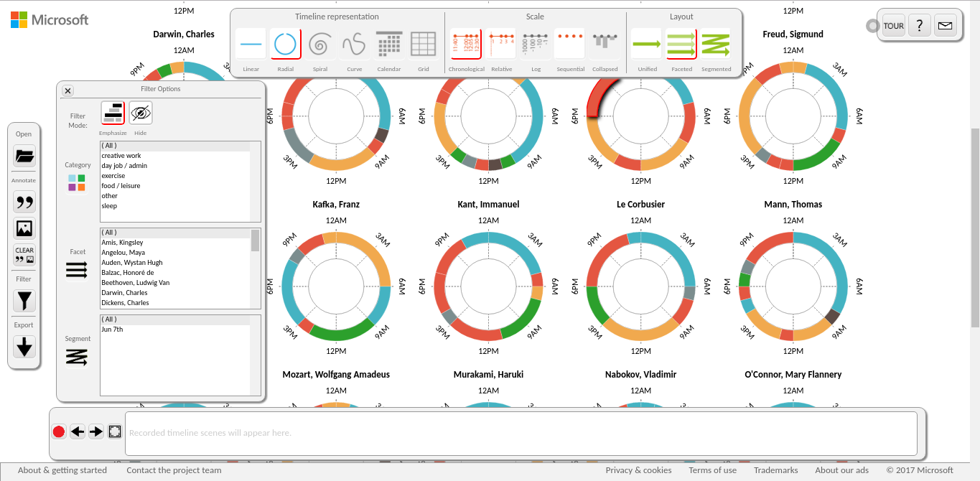The width and height of the screenshot is (980, 481).
Task: Select 'Angelou, Maya' facet
Action: [175, 253]
